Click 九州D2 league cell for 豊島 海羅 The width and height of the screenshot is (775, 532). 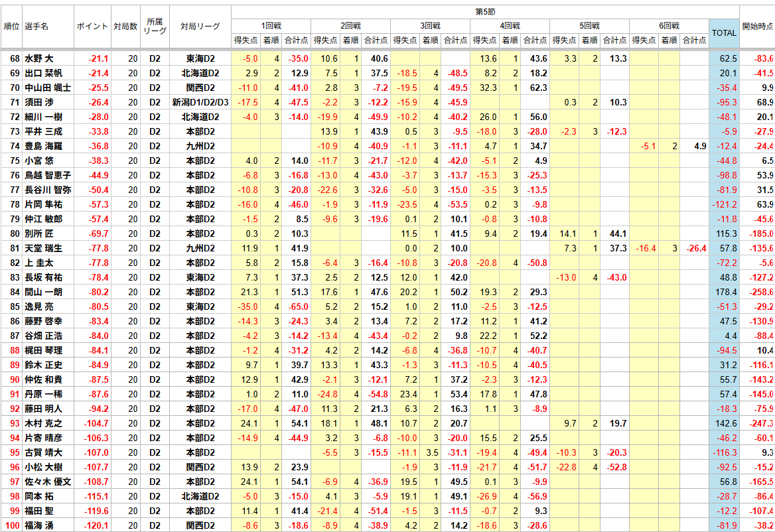click(x=200, y=146)
